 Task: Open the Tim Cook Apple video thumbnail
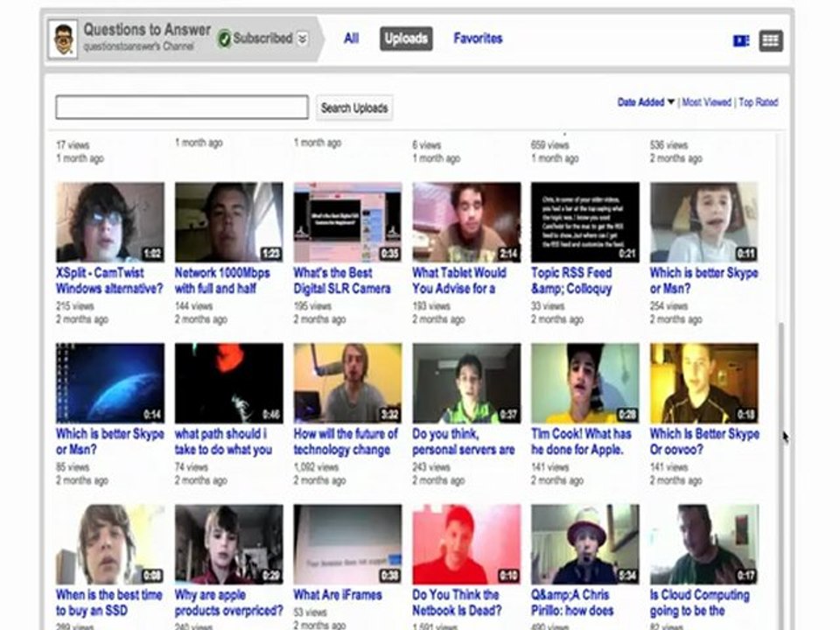click(x=585, y=383)
